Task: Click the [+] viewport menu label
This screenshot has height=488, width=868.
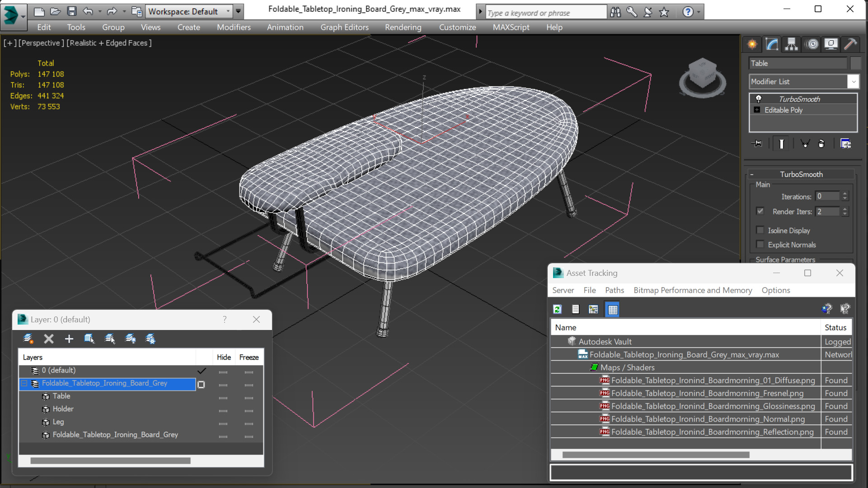Action: click(x=10, y=43)
